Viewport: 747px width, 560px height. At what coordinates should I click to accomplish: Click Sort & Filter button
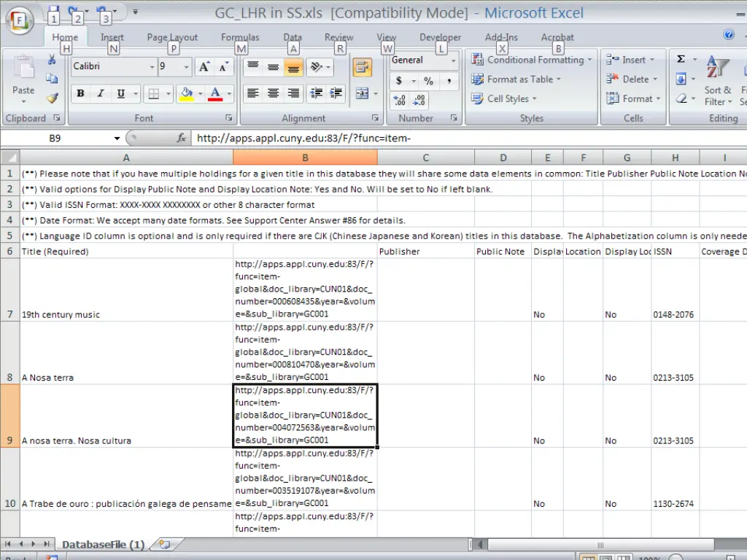click(x=718, y=80)
